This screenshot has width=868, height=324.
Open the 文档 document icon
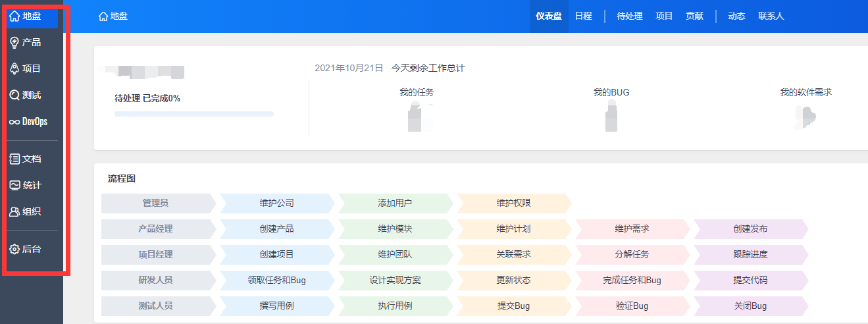(x=14, y=159)
